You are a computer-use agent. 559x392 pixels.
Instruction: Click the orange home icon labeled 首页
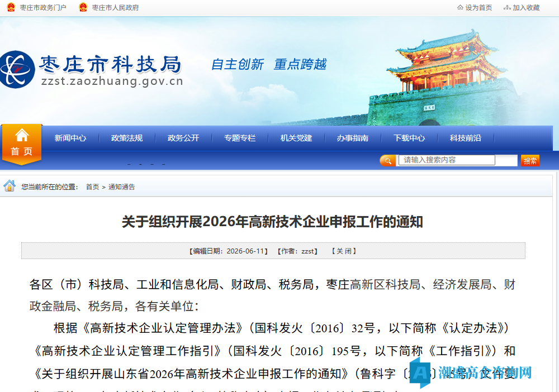(x=22, y=144)
